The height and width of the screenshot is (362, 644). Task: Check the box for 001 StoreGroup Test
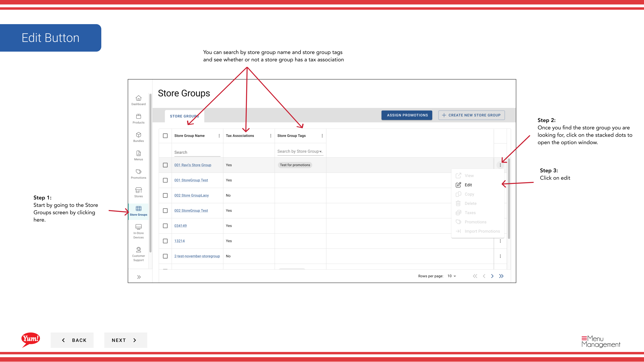coord(165,180)
